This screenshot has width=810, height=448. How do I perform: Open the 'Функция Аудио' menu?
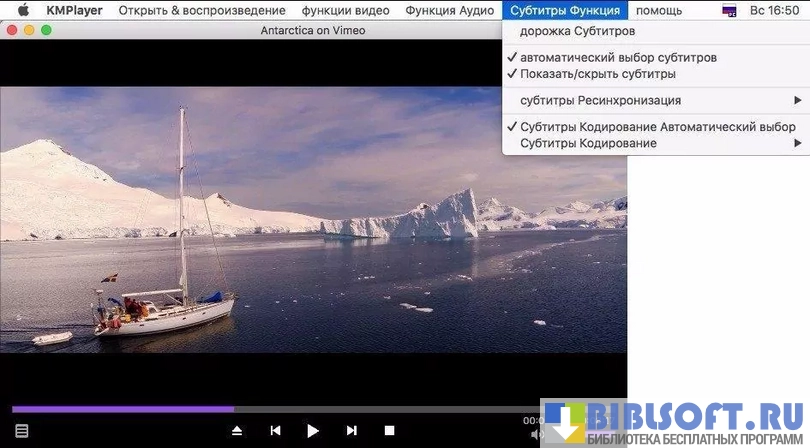pos(449,10)
